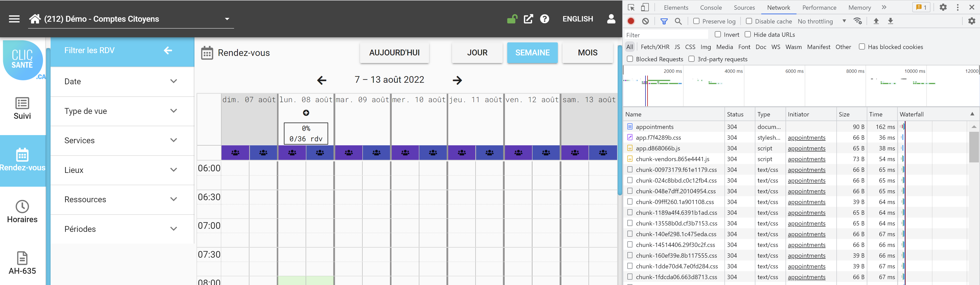Collapse the Filtrer les RDV panel arrow
This screenshot has width=980, height=285.
168,51
